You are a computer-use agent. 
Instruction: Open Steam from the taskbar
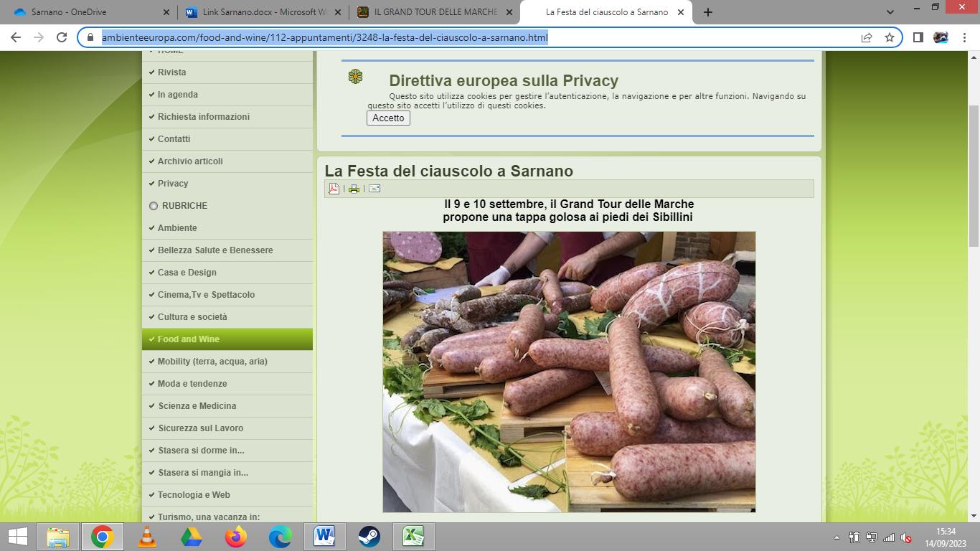tap(369, 537)
